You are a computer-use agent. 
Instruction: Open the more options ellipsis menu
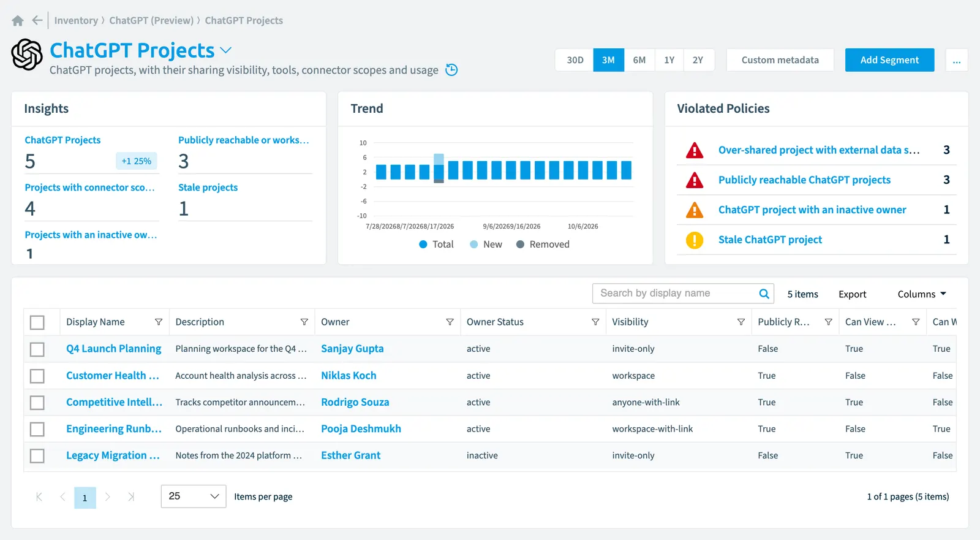(x=957, y=60)
